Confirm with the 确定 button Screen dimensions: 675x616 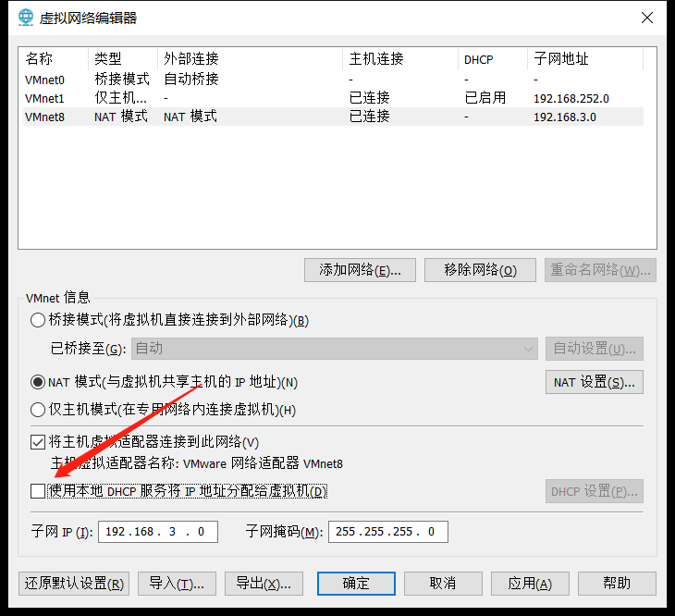(356, 584)
